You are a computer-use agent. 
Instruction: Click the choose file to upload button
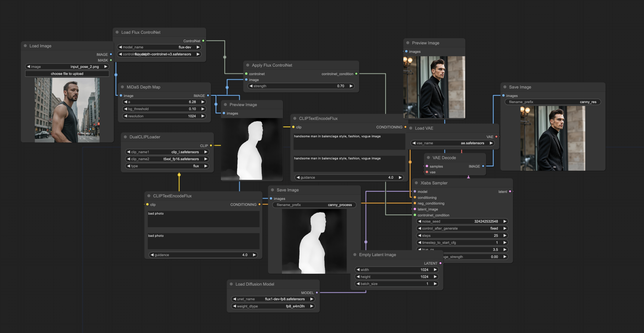(67, 73)
